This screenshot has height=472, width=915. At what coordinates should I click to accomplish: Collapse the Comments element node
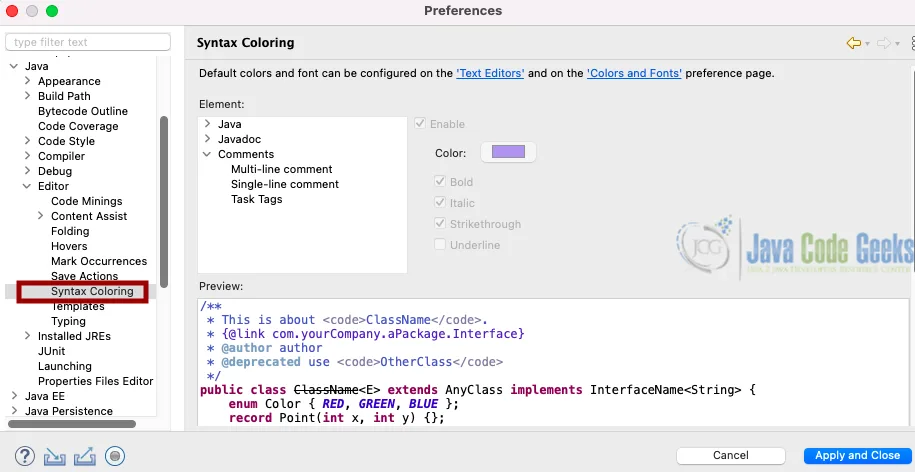[207, 154]
